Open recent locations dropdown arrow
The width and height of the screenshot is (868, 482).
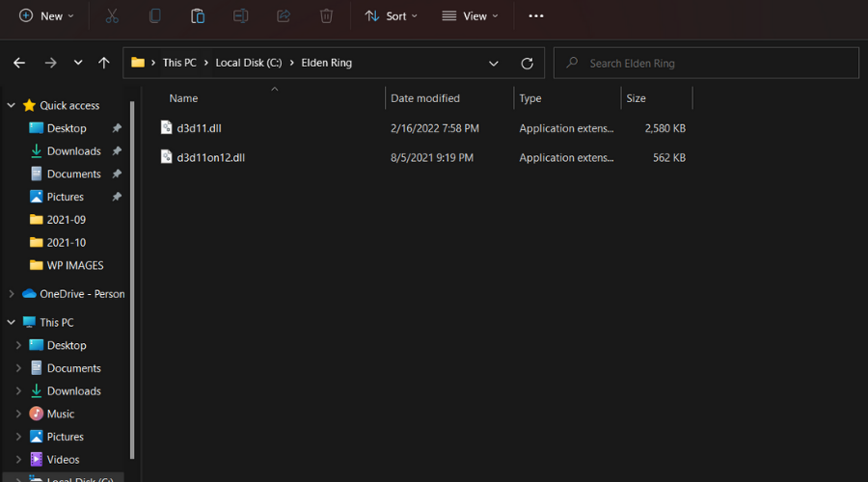(x=78, y=63)
